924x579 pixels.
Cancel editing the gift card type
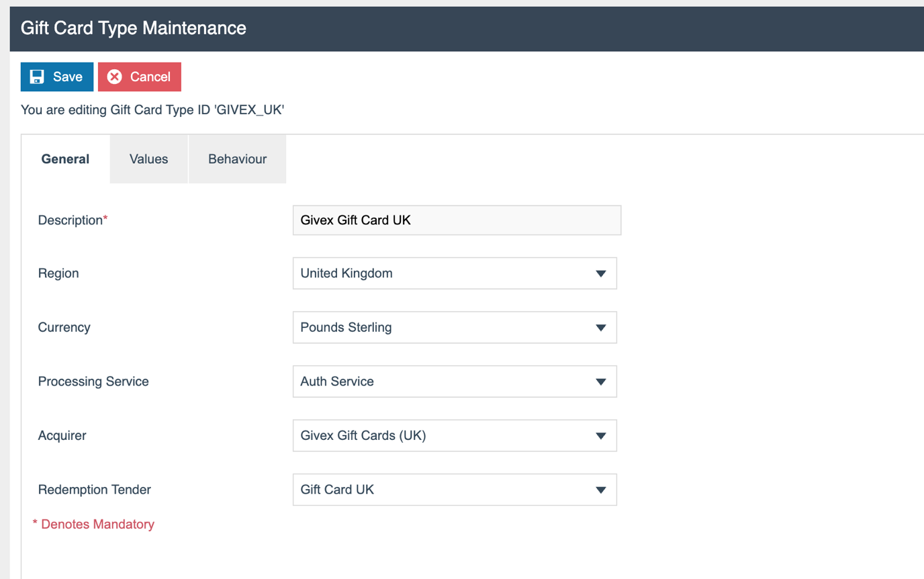tap(139, 77)
